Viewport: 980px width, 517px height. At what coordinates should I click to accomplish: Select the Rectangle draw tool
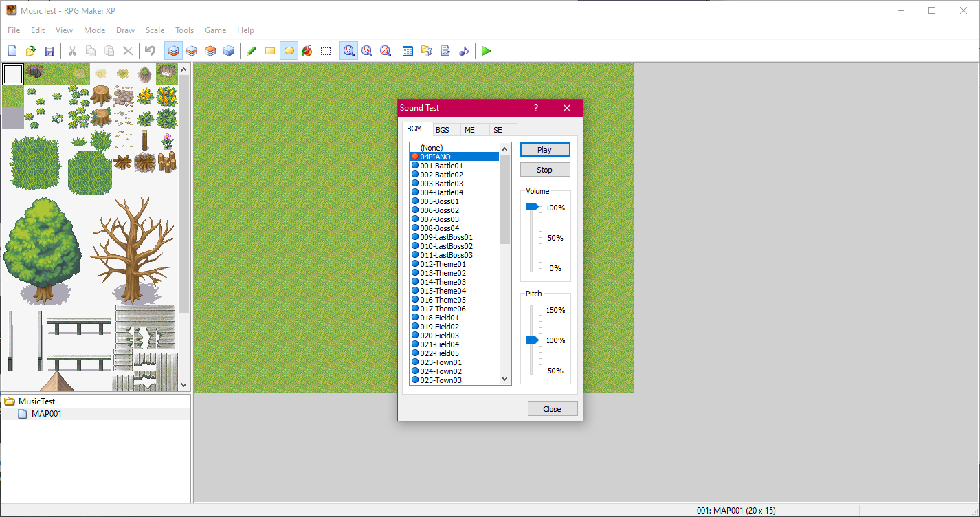[x=270, y=51]
